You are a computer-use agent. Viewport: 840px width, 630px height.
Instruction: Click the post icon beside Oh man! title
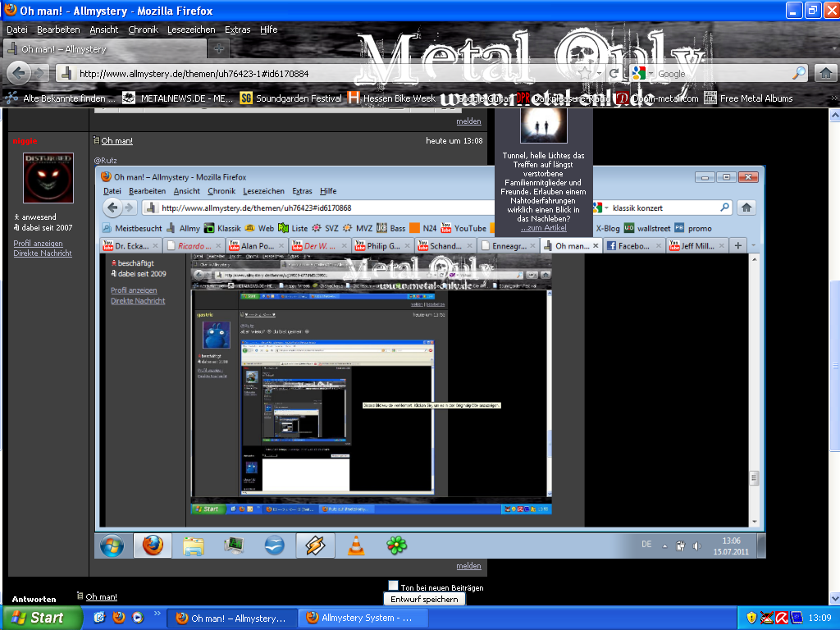pos(97,140)
